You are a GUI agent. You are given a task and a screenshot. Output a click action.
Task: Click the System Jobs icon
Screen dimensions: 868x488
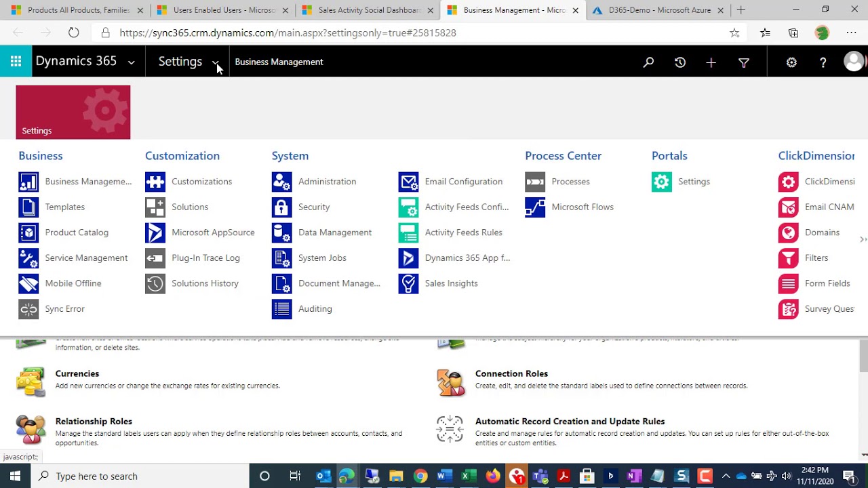(x=282, y=258)
